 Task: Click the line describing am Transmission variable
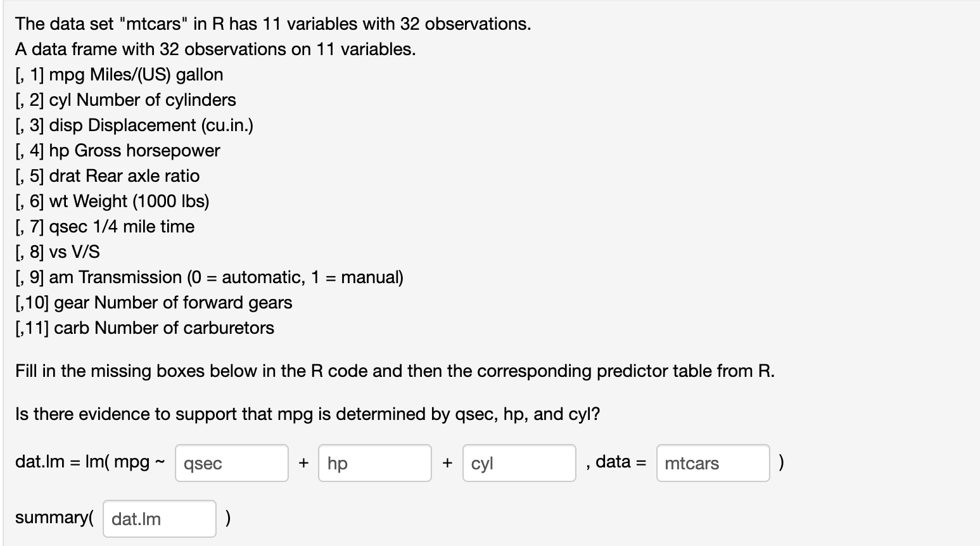[x=210, y=277]
